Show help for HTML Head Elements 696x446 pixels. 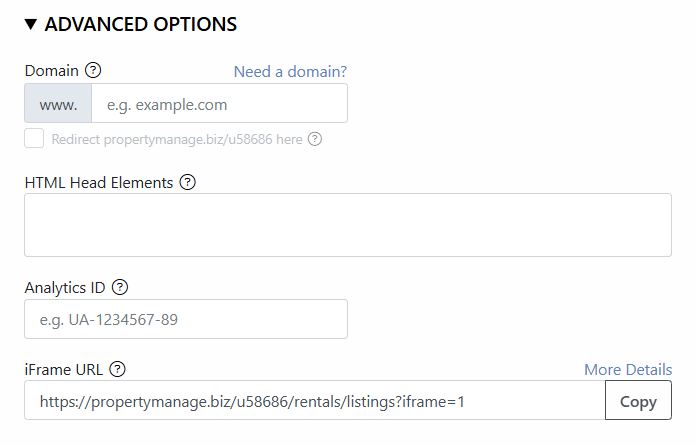pyautogui.click(x=188, y=182)
